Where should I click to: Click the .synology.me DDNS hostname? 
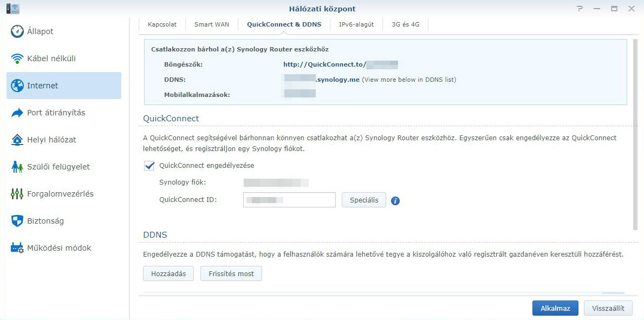coord(337,80)
